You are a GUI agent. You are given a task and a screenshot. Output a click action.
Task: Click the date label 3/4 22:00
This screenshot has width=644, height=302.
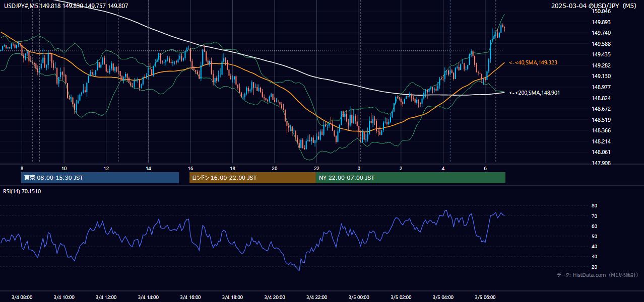pos(316,297)
